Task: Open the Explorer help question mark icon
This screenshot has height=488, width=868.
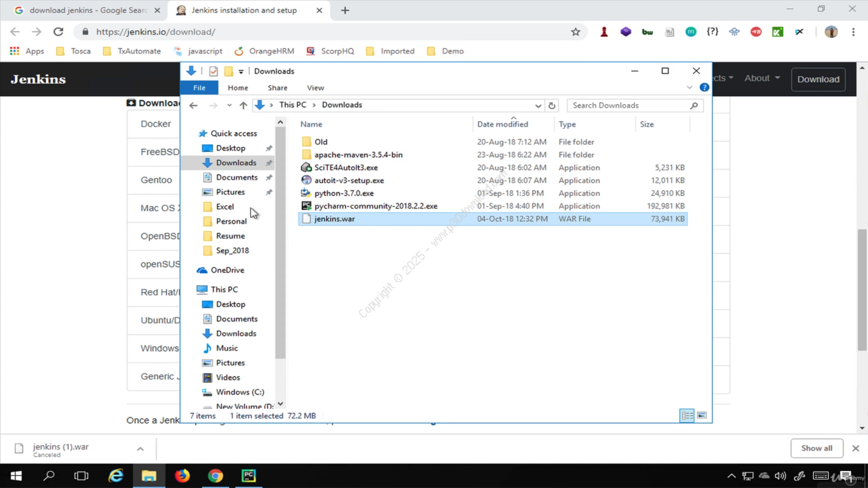Action: pyautogui.click(x=704, y=87)
